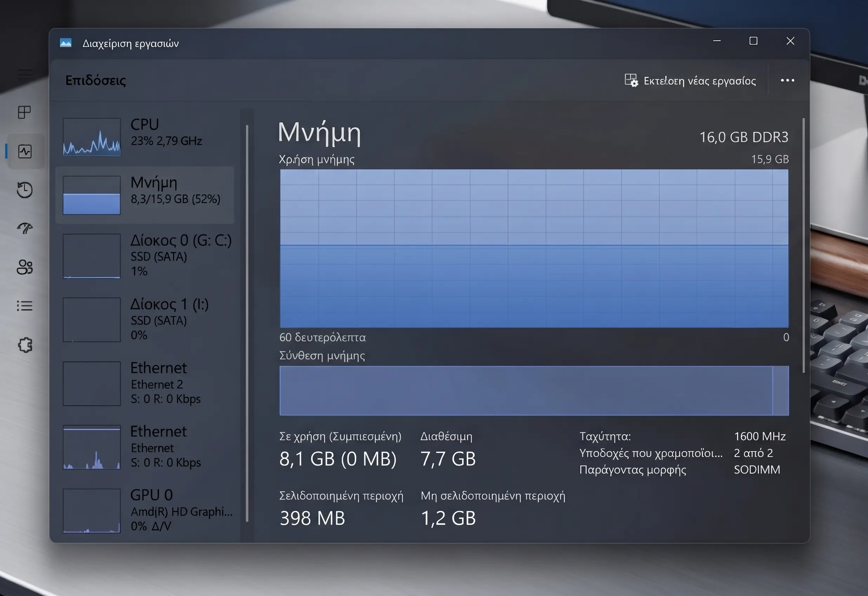Click the resource list scrollbar
Screen dimensions: 868x596
tap(247, 323)
